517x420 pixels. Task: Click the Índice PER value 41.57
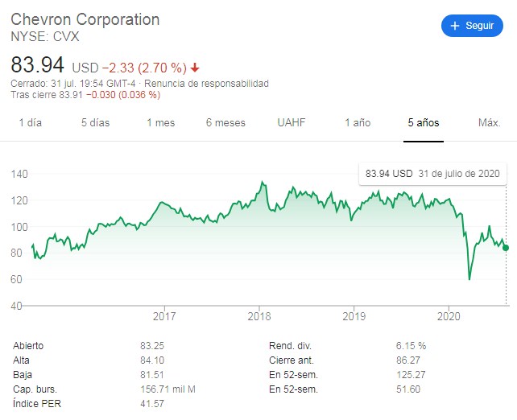[x=151, y=403]
